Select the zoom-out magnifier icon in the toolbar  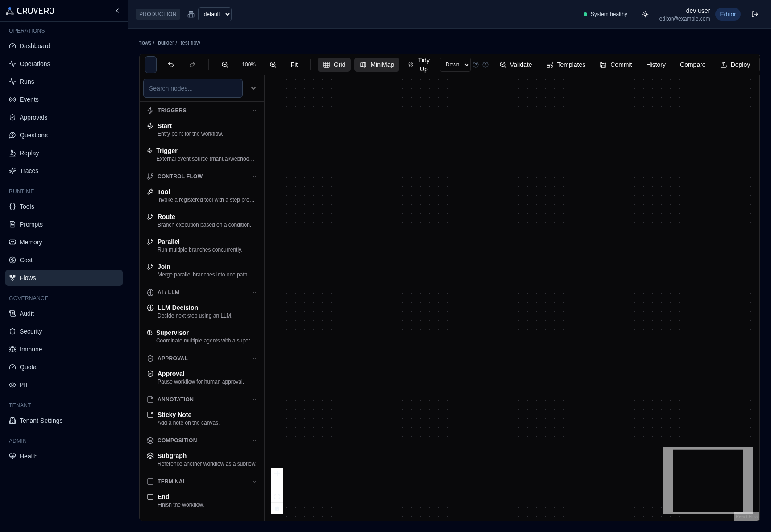coord(225,65)
